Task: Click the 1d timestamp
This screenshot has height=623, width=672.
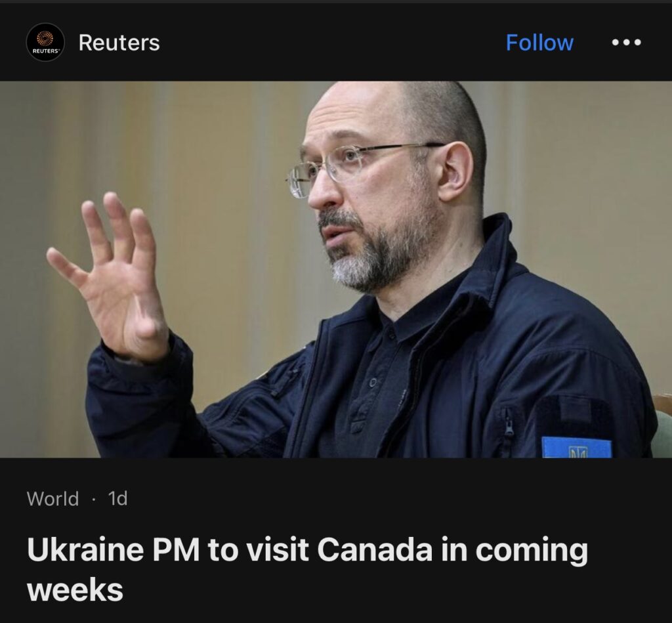Action: tap(118, 499)
